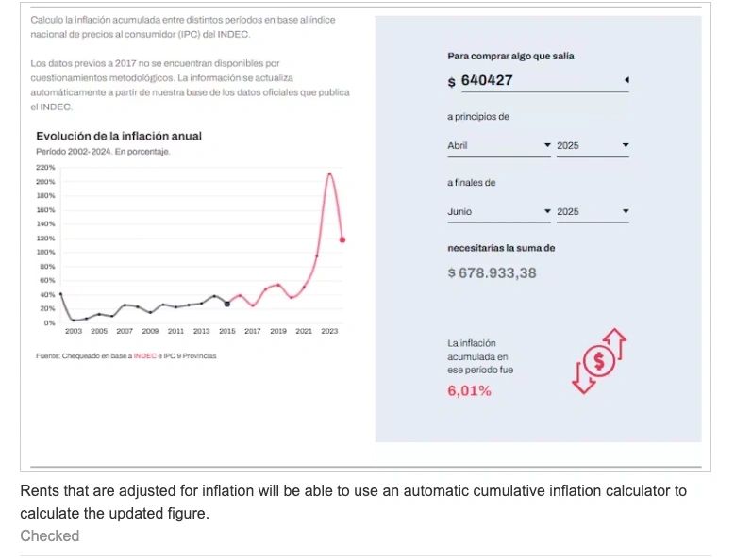The width and height of the screenshot is (735, 560).
Task: Click the 2023 peak of the inflation curve
Action: click(x=329, y=173)
